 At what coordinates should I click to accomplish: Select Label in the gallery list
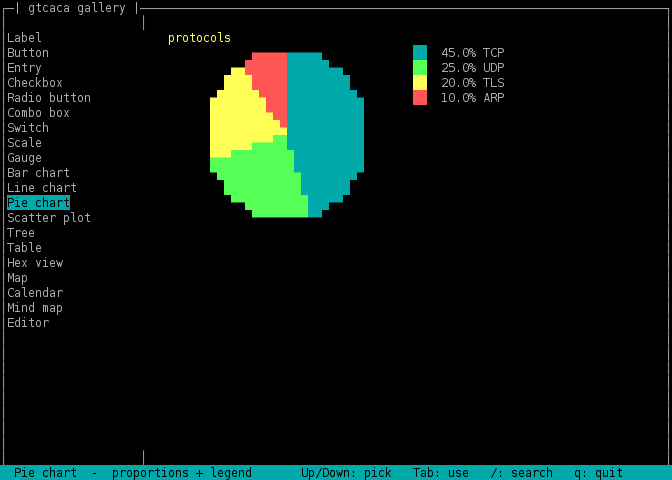tap(24, 38)
